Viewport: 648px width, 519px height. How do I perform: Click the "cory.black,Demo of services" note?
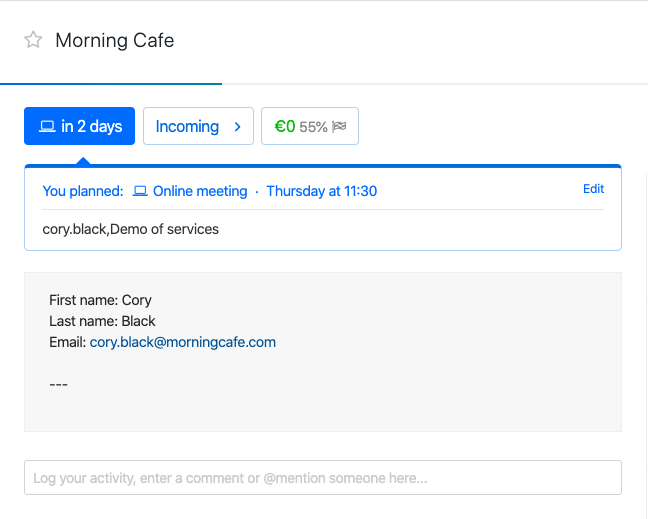[131, 229]
